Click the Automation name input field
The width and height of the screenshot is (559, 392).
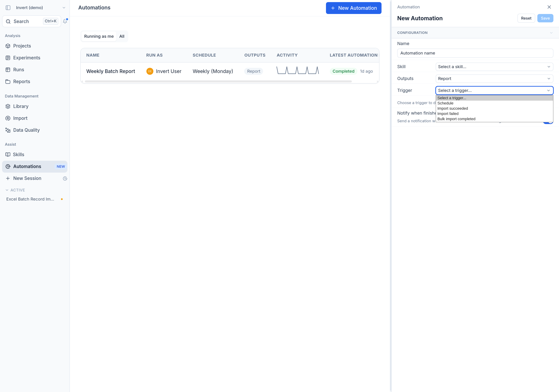pyautogui.click(x=475, y=53)
